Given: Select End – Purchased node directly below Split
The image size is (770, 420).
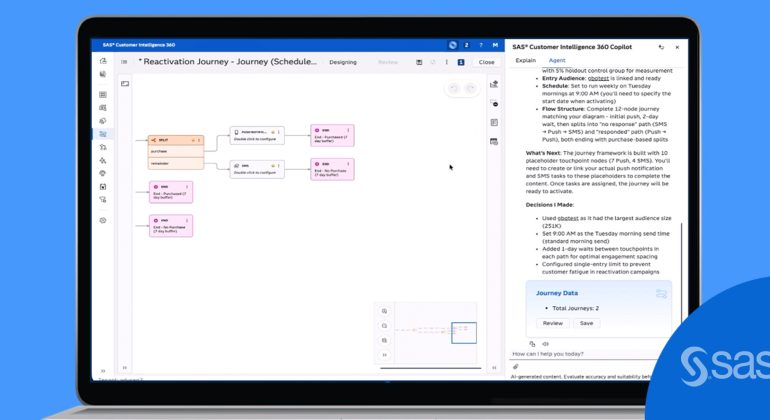Looking at the screenshot, I should (x=171, y=192).
